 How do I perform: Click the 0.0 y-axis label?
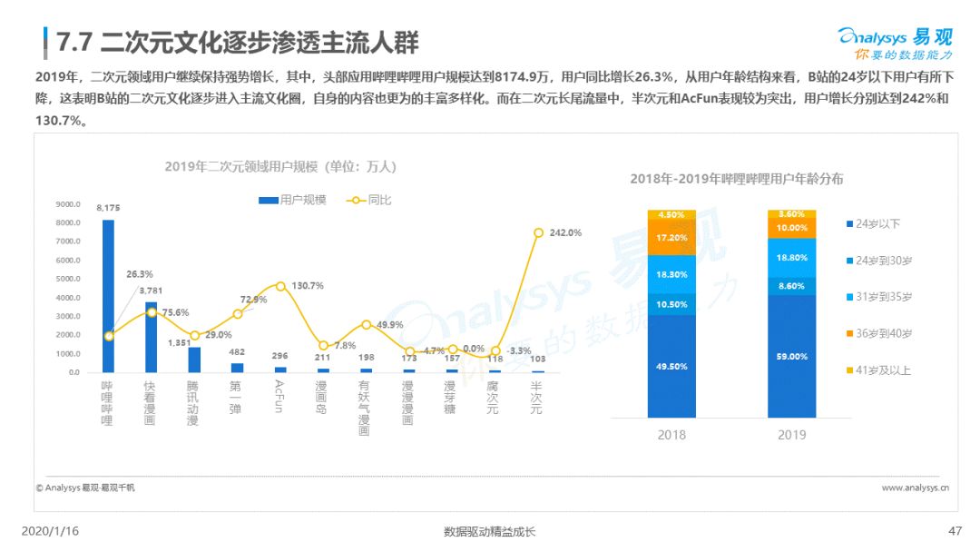click(x=73, y=372)
